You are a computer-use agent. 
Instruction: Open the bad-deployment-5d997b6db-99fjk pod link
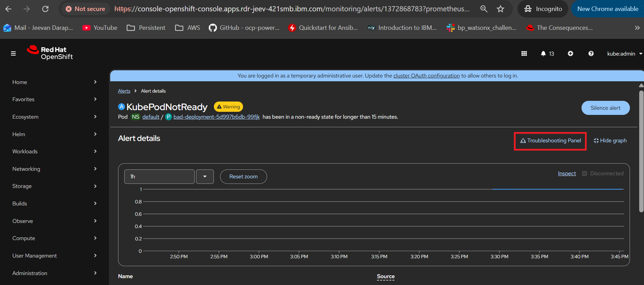click(x=217, y=117)
